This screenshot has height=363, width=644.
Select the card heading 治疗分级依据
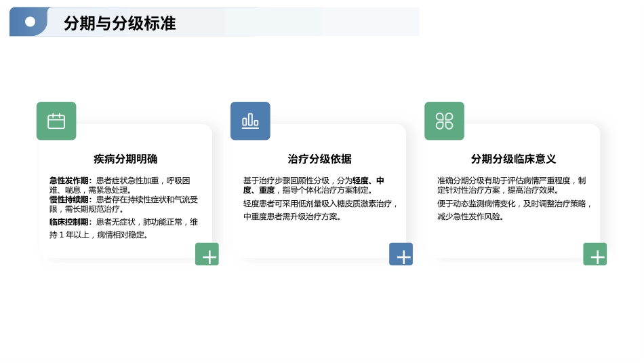click(319, 159)
